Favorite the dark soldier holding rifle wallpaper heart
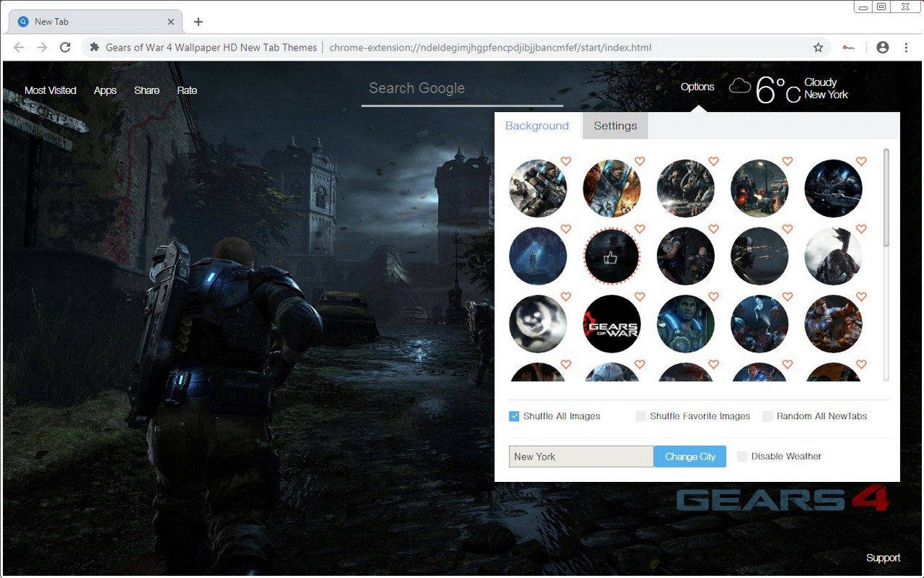Viewport: 924px width, 578px height. tap(861, 162)
